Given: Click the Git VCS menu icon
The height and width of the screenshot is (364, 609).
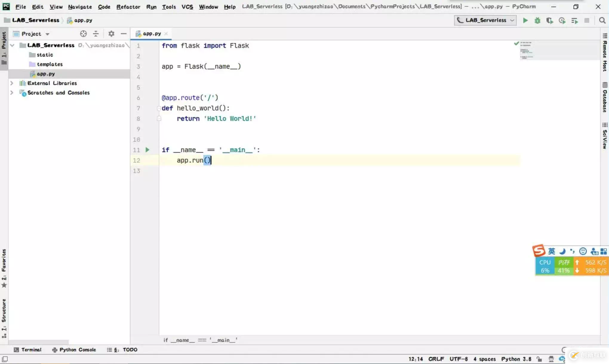Looking at the screenshot, I should coord(187,7).
